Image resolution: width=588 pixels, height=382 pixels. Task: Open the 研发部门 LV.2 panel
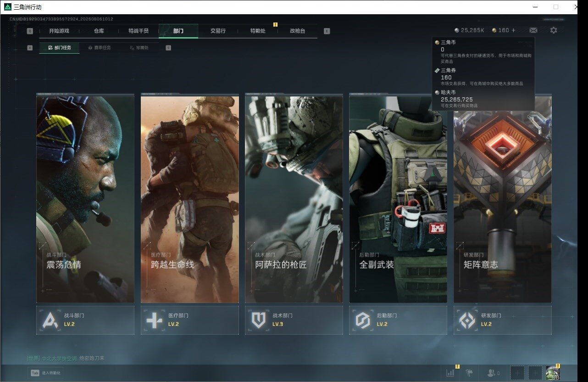(503, 320)
